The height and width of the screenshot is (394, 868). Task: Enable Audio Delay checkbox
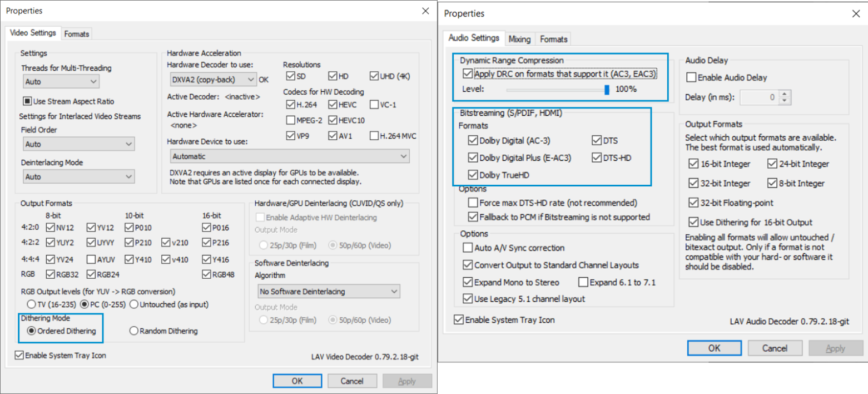[691, 78]
